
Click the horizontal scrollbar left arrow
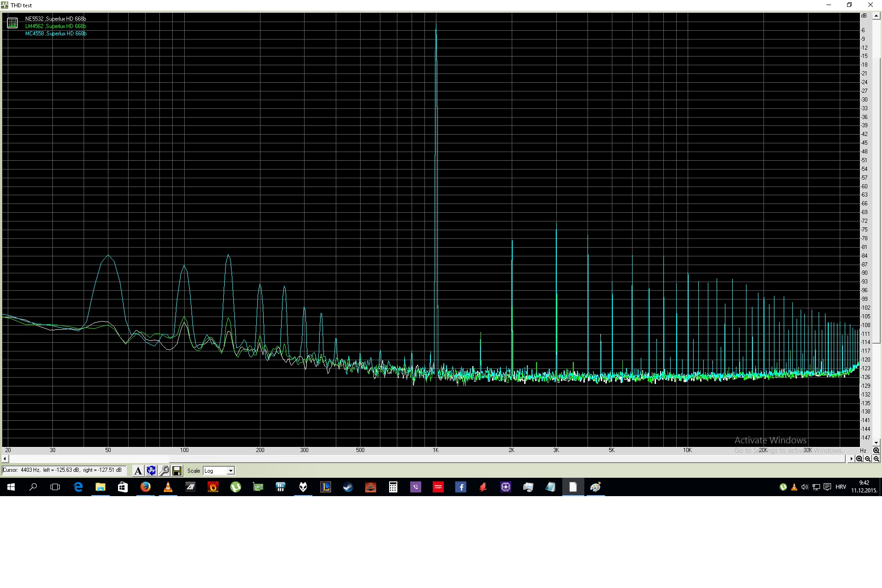coord(5,459)
